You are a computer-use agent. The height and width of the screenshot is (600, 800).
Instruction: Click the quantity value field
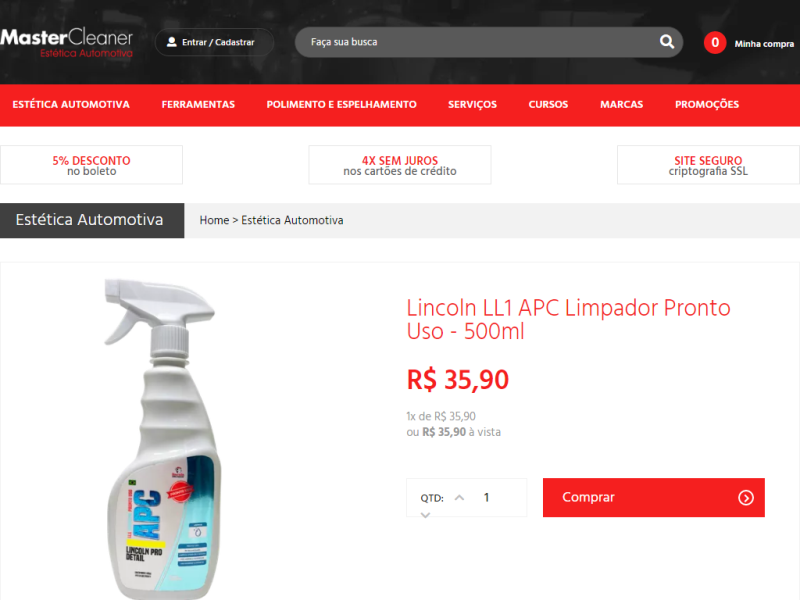tap(487, 497)
